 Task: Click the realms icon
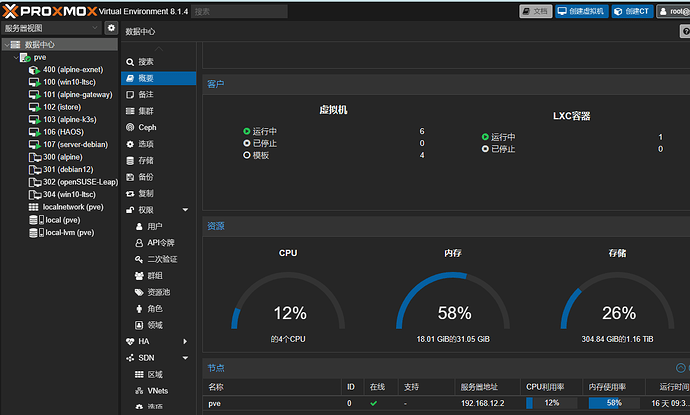pyautogui.click(x=139, y=325)
